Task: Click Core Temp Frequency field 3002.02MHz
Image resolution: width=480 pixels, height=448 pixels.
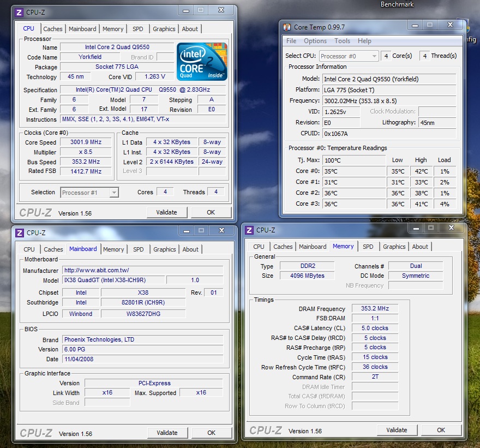Action: click(389, 101)
